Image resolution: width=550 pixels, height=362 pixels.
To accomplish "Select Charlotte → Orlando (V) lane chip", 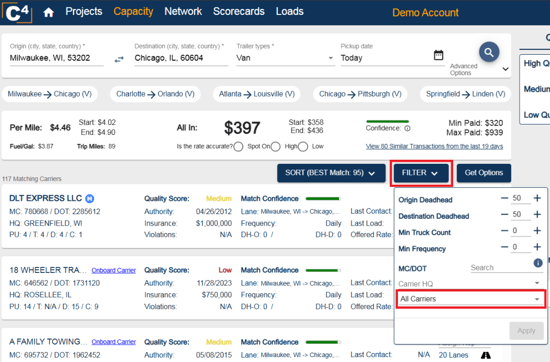I will coord(155,94).
